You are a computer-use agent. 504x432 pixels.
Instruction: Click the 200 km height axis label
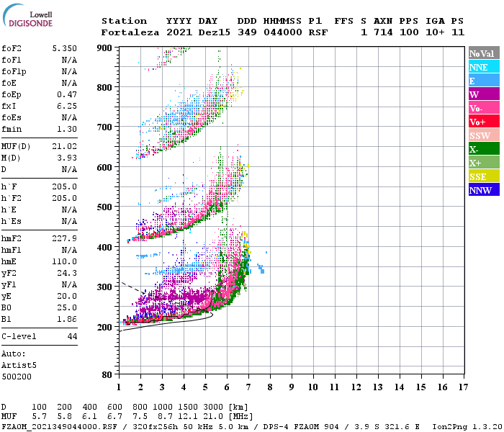coord(104,327)
